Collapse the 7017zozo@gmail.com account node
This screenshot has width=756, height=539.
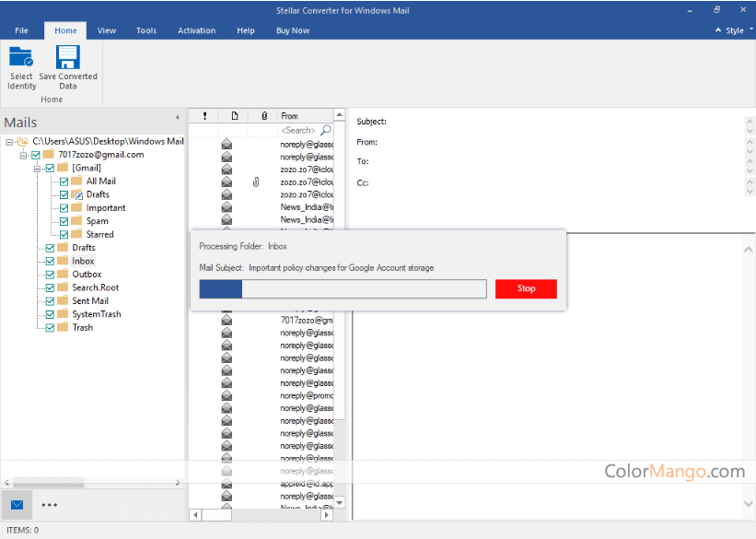(23, 155)
